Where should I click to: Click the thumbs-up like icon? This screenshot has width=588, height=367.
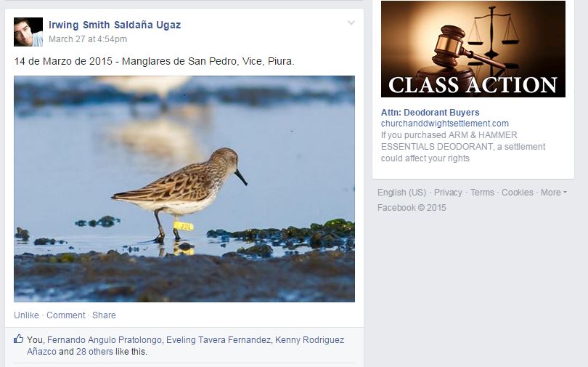pos(18,339)
